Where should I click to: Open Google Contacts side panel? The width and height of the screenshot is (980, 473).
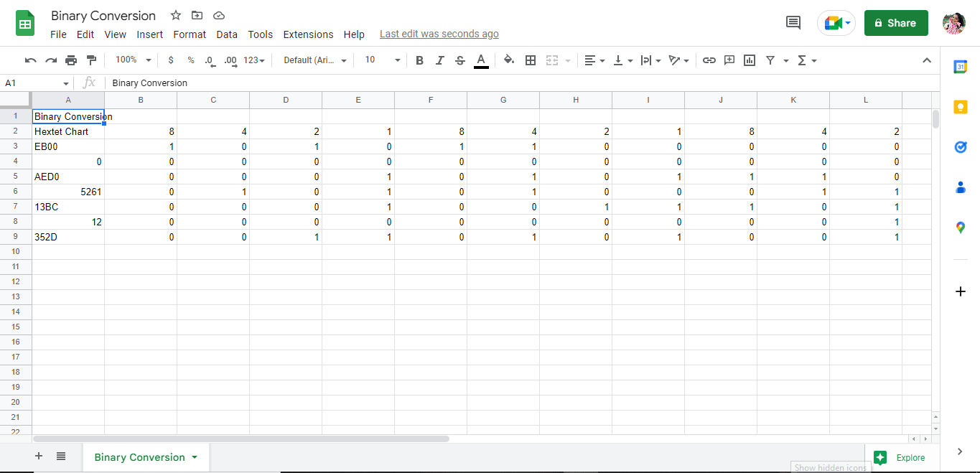pyautogui.click(x=960, y=187)
